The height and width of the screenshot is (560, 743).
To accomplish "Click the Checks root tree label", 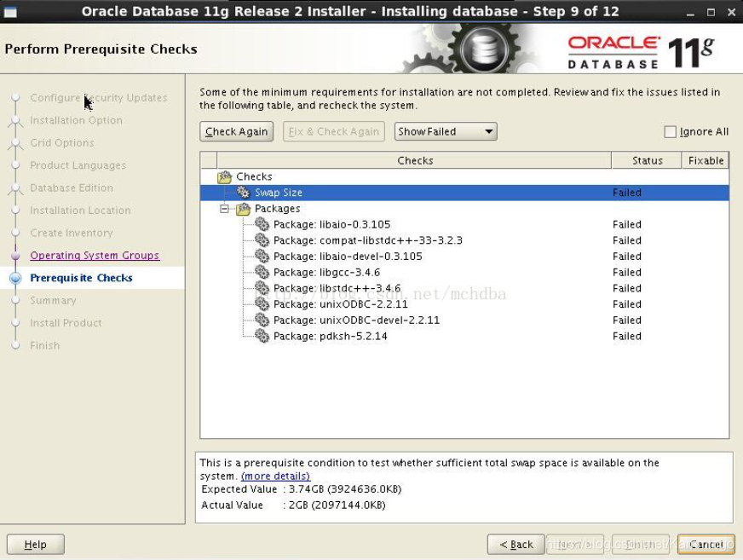I will click(x=254, y=177).
